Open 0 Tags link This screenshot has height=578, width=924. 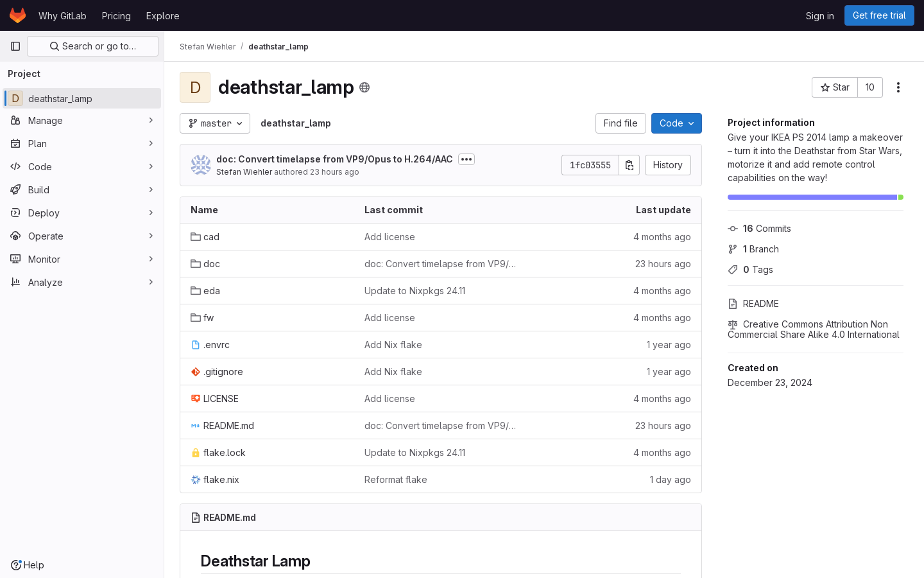758,270
